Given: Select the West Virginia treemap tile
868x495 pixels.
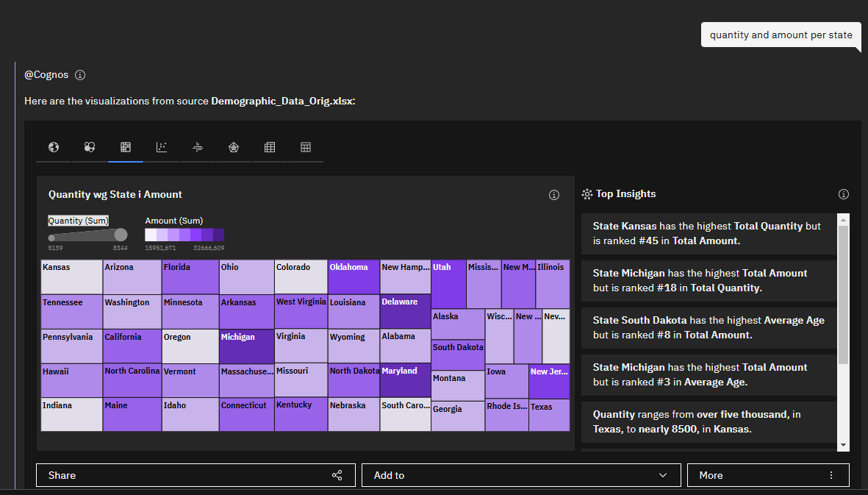Looking at the screenshot, I should 301,312.
